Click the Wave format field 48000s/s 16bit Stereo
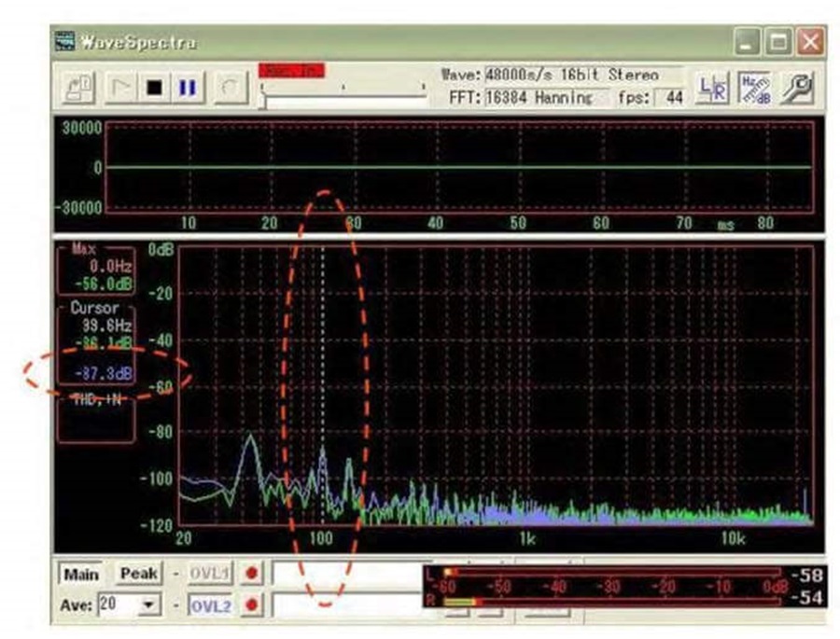This screenshot has height=639, width=840. [x=584, y=75]
